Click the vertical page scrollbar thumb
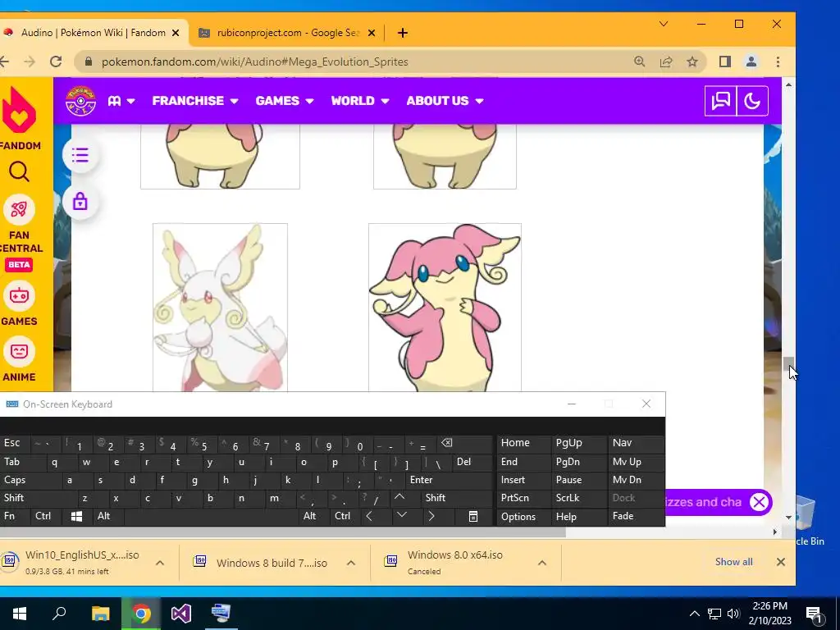 [788, 363]
